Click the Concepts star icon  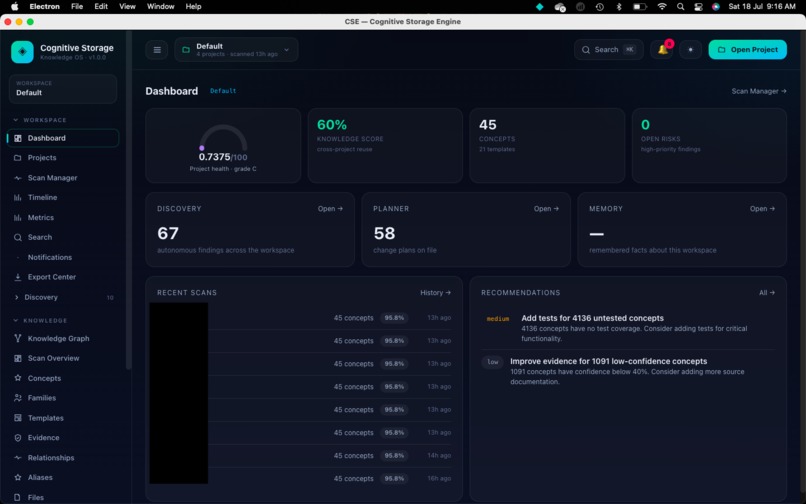[x=18, y=378]
